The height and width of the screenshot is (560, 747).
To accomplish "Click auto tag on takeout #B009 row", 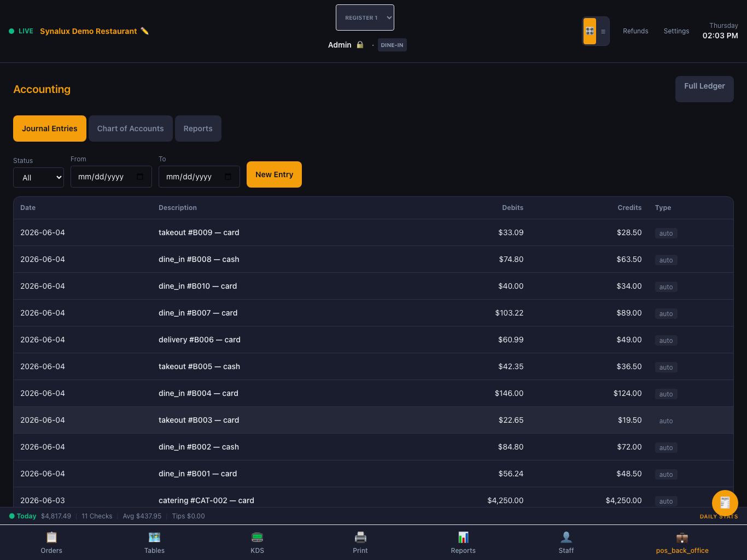I will click(x=666, y=234).
